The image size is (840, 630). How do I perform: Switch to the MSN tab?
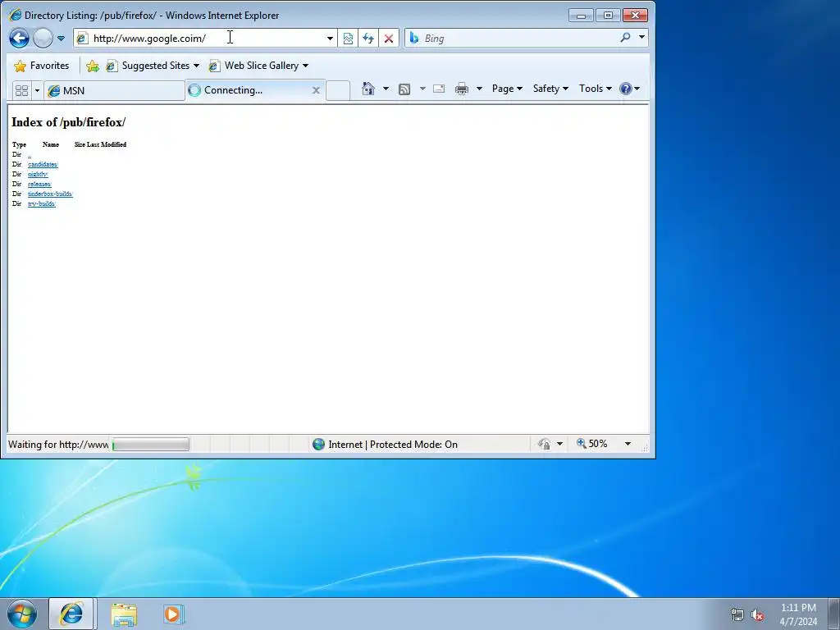coord(114,90)
